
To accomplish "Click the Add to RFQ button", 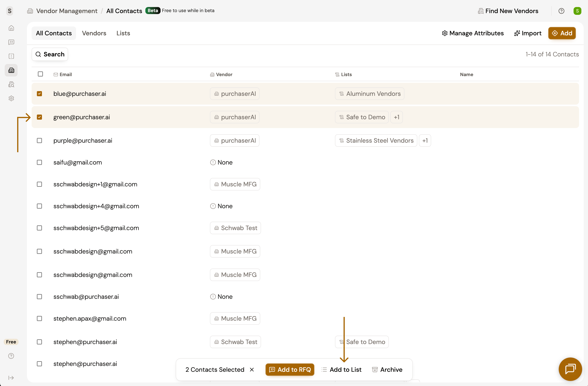I will tap(290, 369).
